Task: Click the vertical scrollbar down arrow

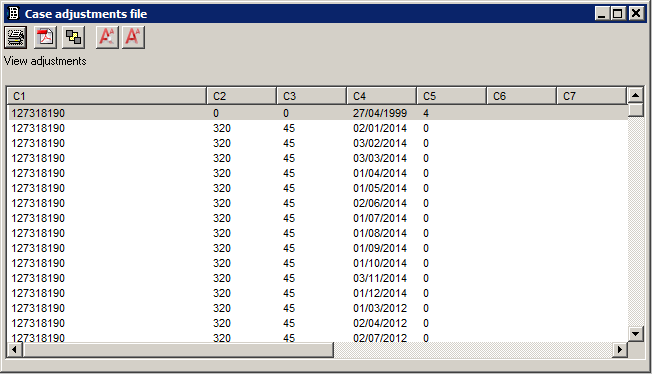Action: click(635, 334)
